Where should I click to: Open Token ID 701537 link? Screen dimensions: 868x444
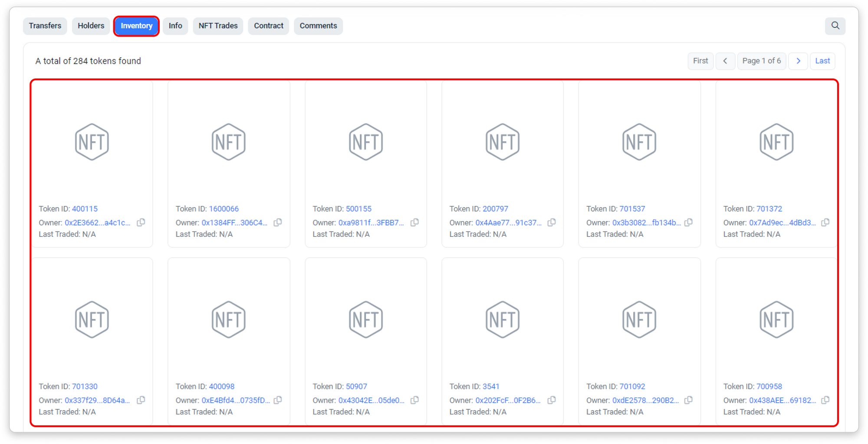pyautogui.click(x=632, y=209)
